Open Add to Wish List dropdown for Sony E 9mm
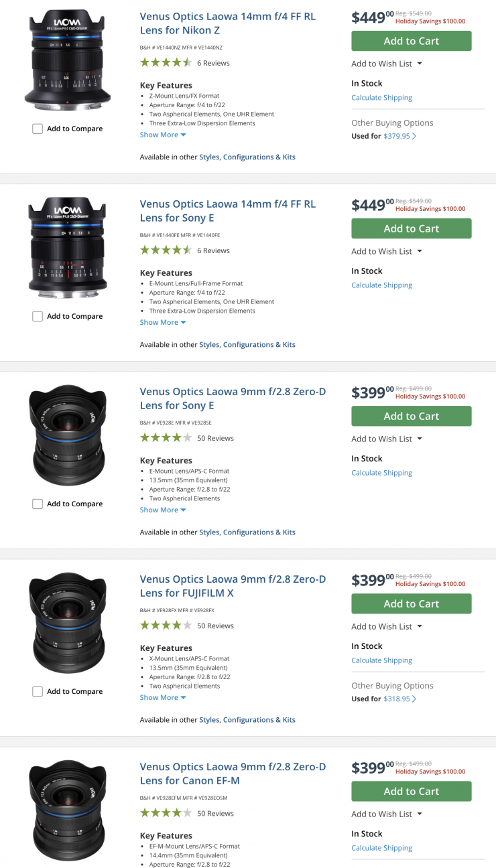Image resolution: width=496 pixels, height=868 pixels. tap(387, 439)
